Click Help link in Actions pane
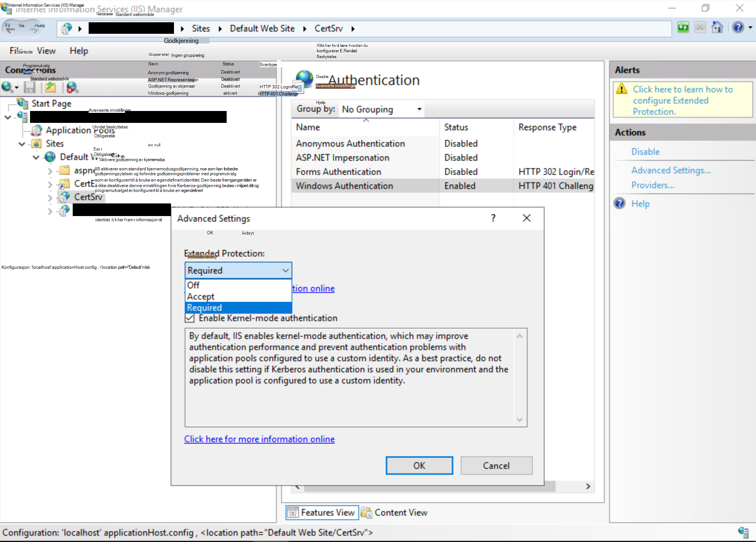The image size is (756, 542). 641,203
